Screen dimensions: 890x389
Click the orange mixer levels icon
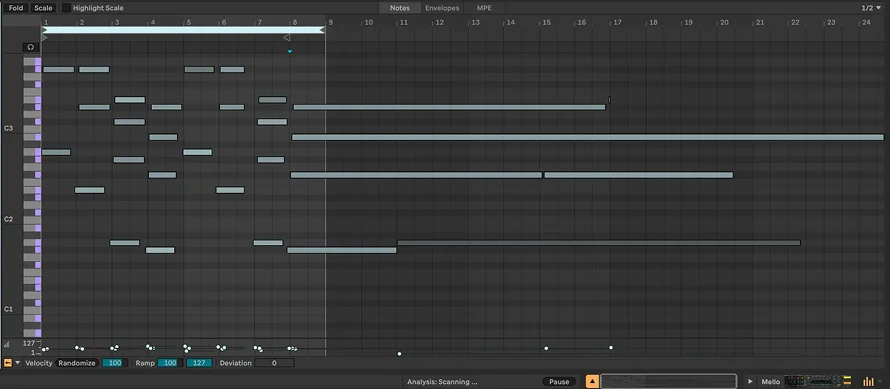(x=868, y=382)
